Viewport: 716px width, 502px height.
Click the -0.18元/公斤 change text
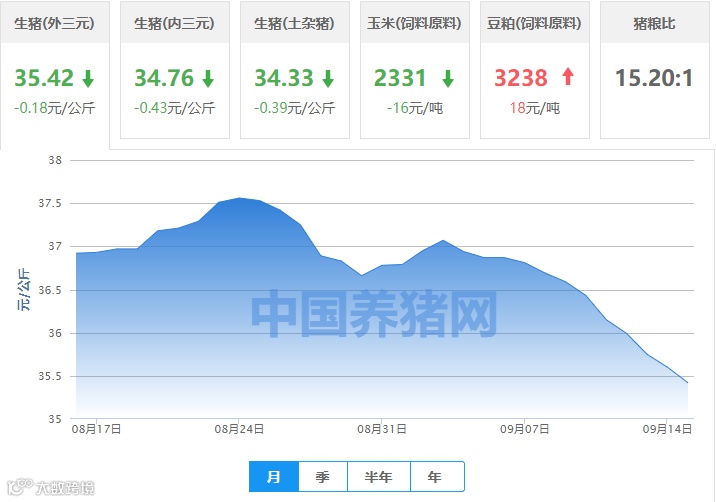(x=54, y=108)
